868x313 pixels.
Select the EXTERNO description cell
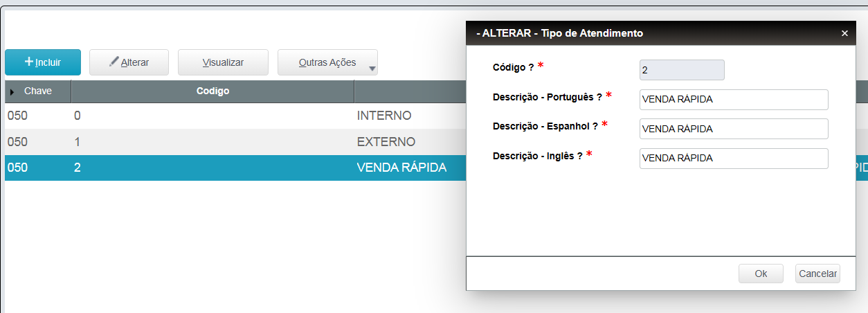386,142
